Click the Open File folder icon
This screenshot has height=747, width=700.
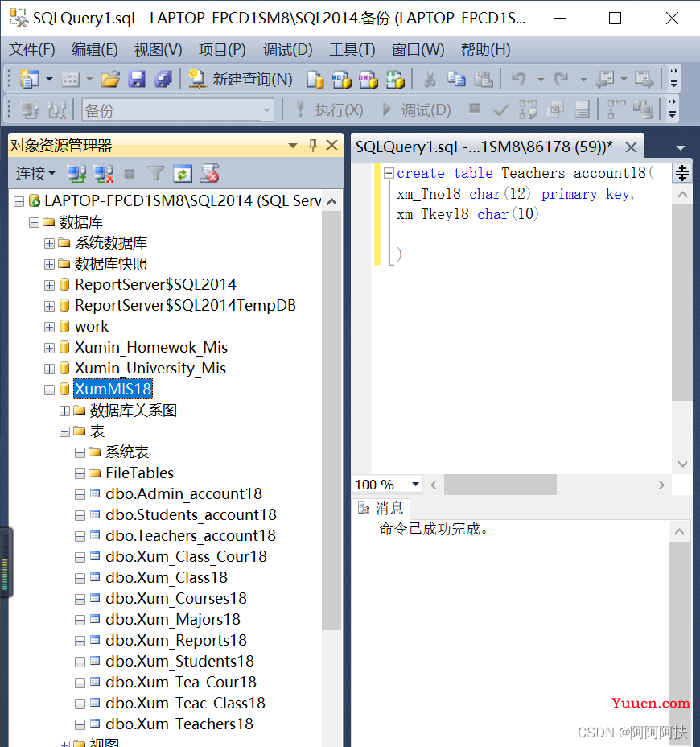click(110, 79)
